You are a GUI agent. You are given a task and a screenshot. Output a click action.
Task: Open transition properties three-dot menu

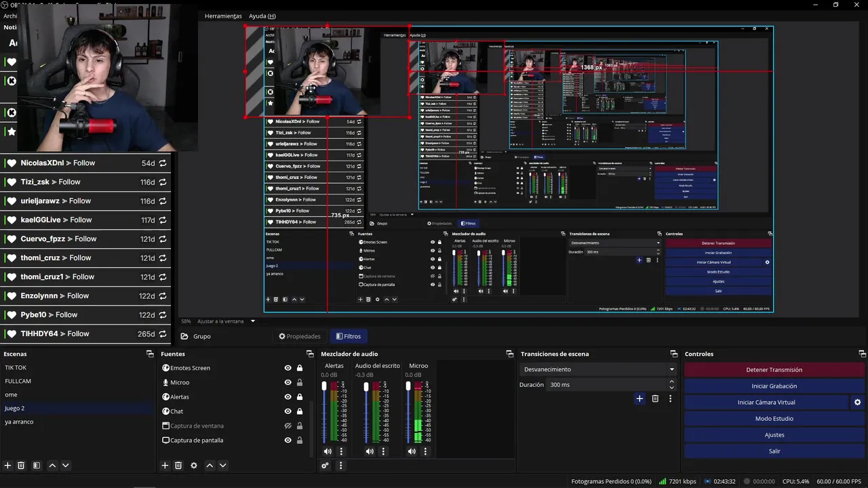(x=670, y=399)
